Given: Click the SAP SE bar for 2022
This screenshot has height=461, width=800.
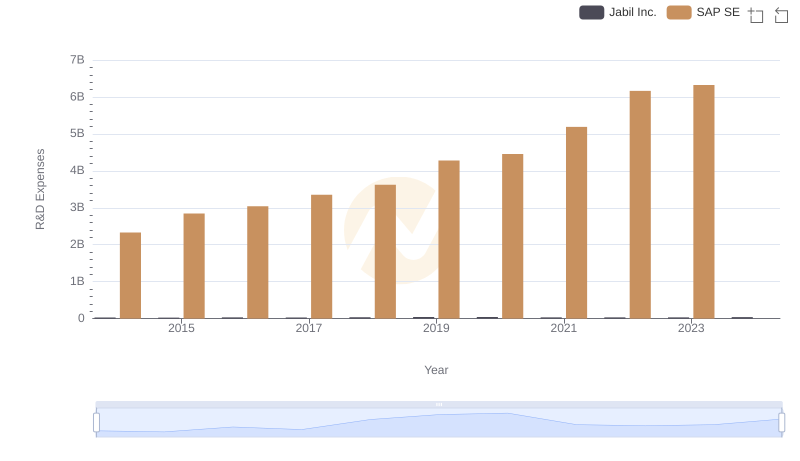Looking at the screenshot, I should [640, 204].
